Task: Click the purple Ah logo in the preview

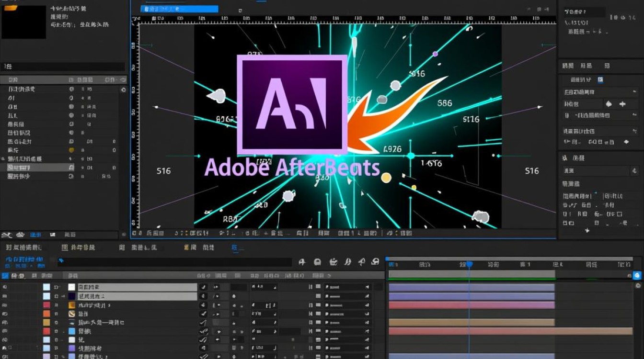Action: [292, 103]
